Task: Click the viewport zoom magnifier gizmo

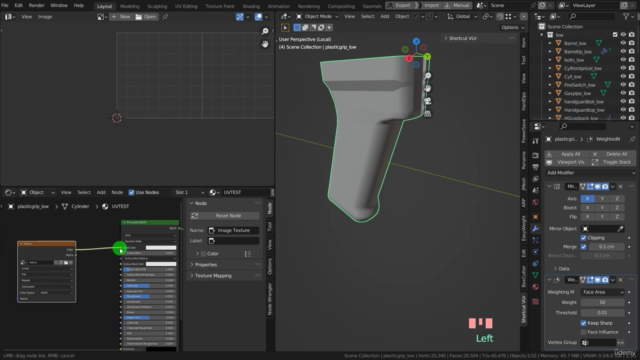Action: 428,76
